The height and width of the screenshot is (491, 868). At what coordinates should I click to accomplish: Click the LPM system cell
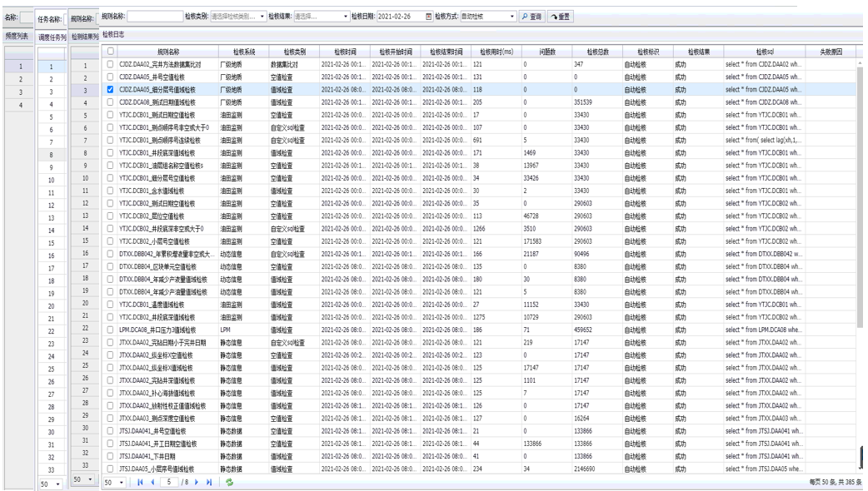coord(225,330)
